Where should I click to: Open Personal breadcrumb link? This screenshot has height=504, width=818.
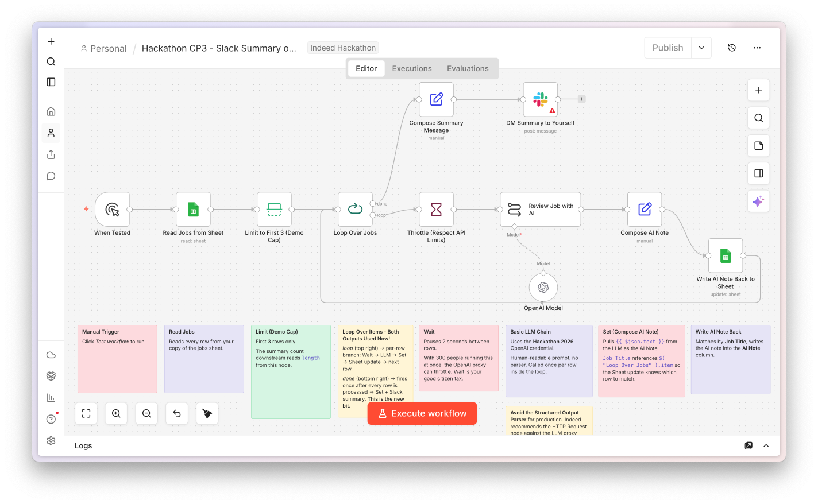click(104, 49)
